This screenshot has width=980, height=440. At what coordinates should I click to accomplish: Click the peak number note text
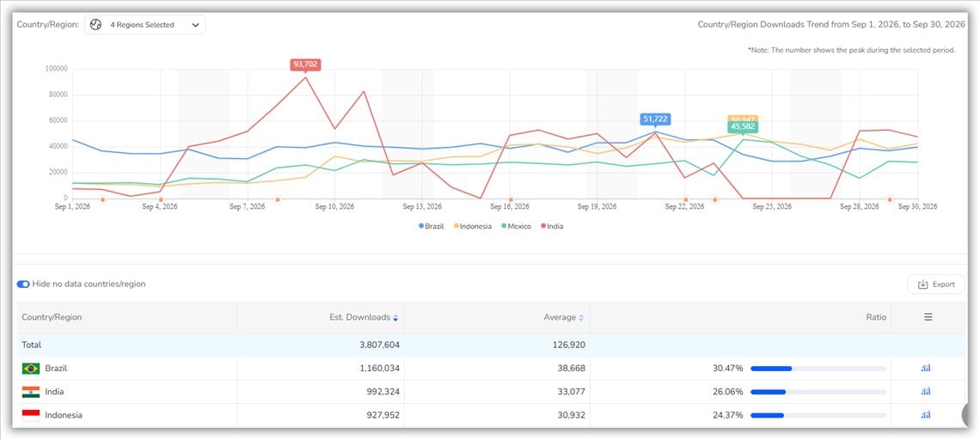click(851, 50)
